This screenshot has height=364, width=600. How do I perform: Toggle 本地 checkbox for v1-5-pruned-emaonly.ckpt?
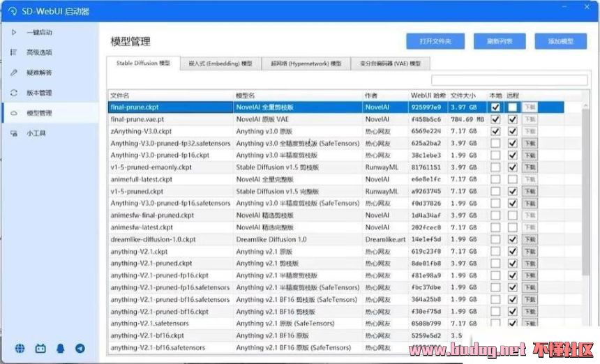tap(495, 167)
